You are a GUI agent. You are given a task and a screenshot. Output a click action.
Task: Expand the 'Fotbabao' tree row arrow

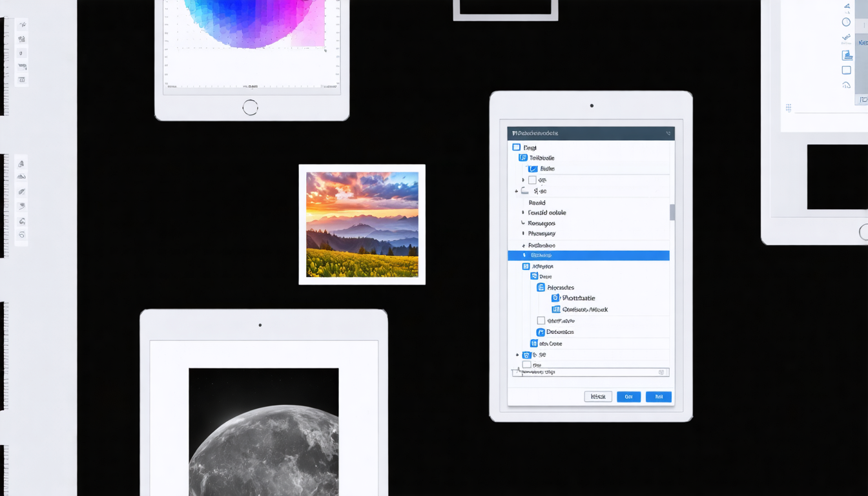click(522, 245)
